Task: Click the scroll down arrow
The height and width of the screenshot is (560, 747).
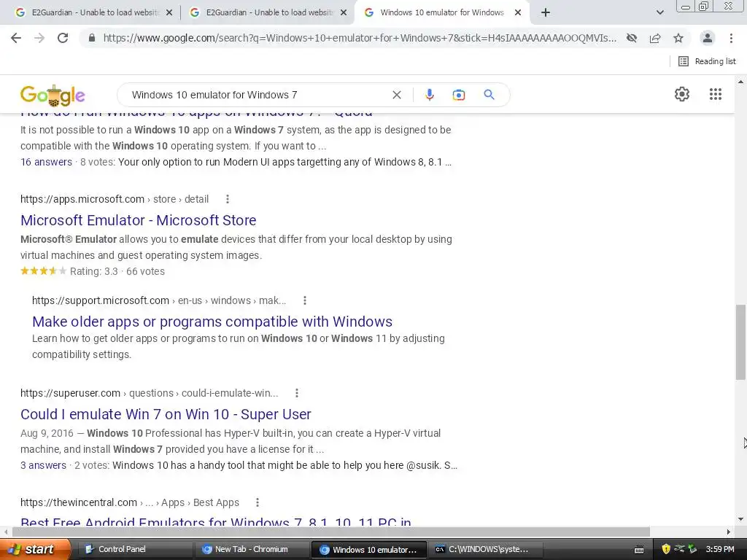Action: point(740,519)
